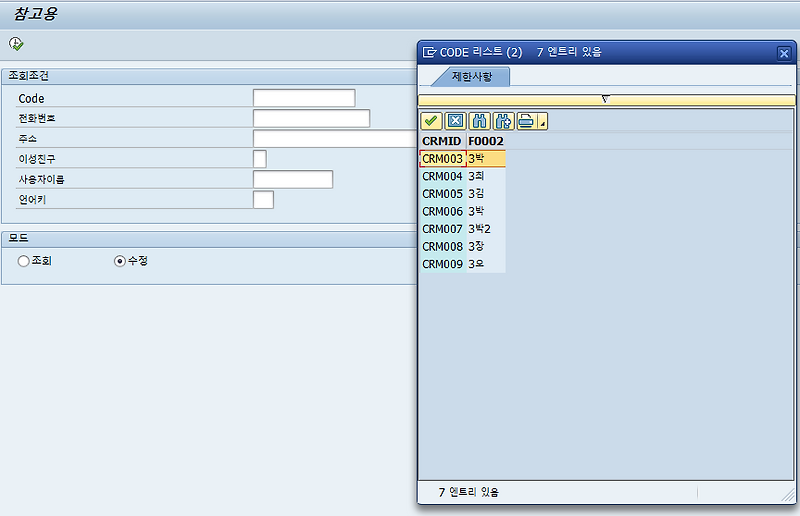800x516 pixels.
Task: Select the 수정 radio button
Action: 120,261
